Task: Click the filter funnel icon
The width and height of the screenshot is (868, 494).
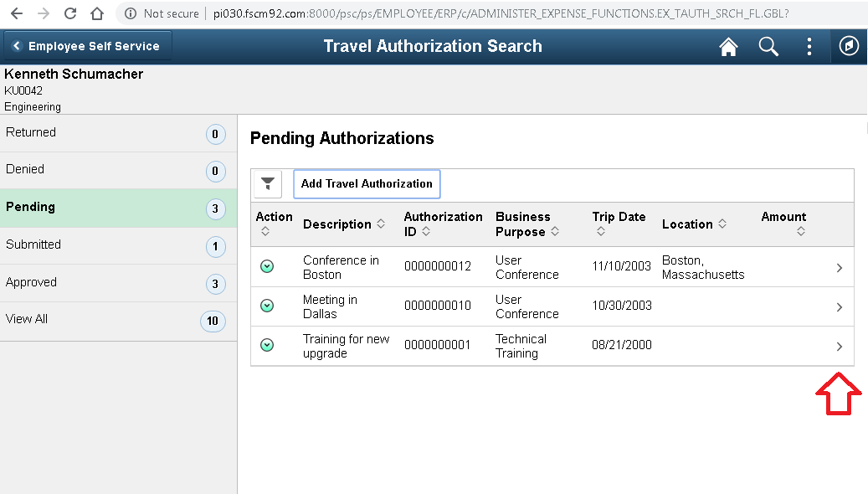Action: [267, 183]
